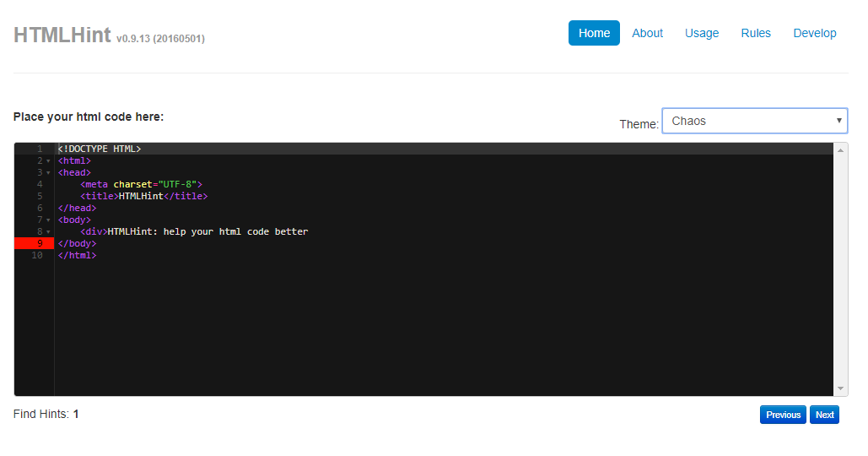The width and height of the screenshot is (868, 456).
Task: Click the Previous hint button
Action: (783, 415)
